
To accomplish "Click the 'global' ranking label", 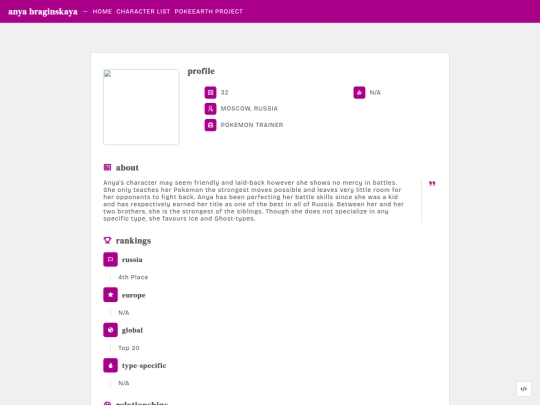I will click(132, 330).
